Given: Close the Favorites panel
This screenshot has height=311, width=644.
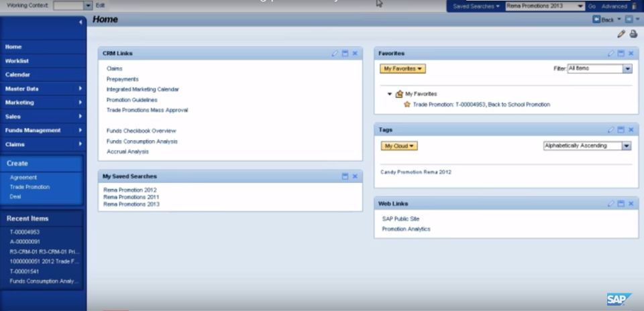Looking at the screenshot, I should pos(631,54).
